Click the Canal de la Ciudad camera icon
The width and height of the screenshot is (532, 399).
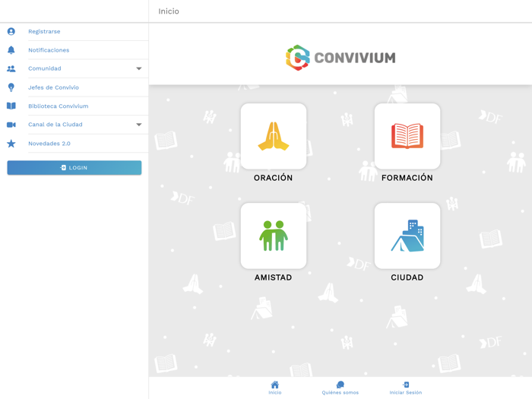click(11, 125)
